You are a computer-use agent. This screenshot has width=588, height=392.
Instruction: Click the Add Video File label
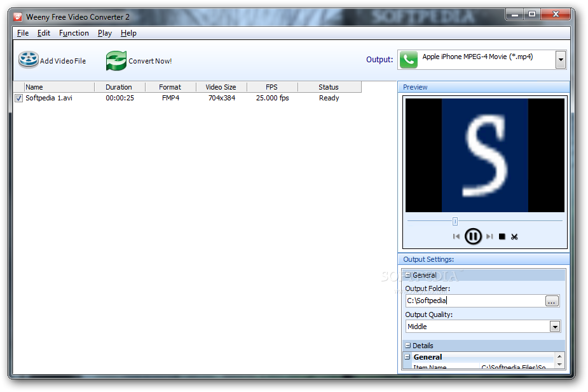[x=63, y=61]
